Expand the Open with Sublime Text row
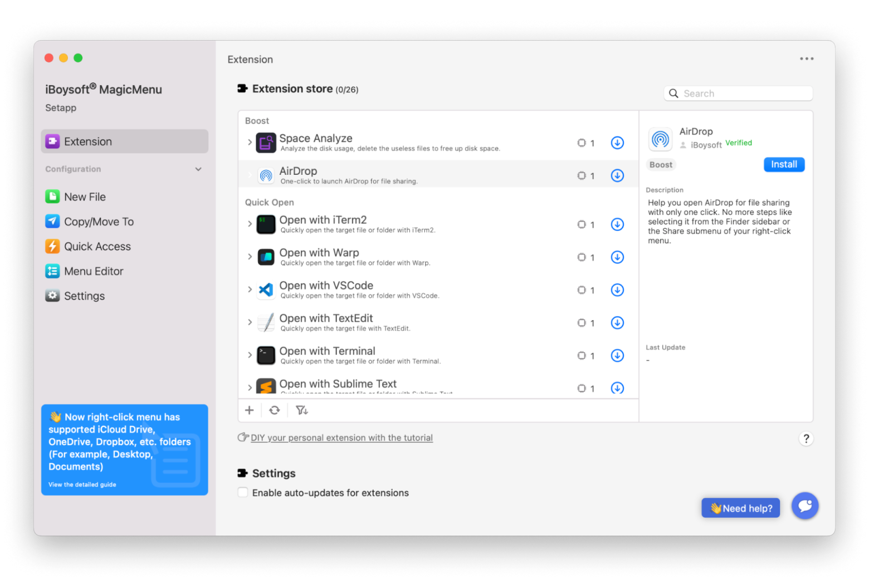 click(x=250, y=388)
